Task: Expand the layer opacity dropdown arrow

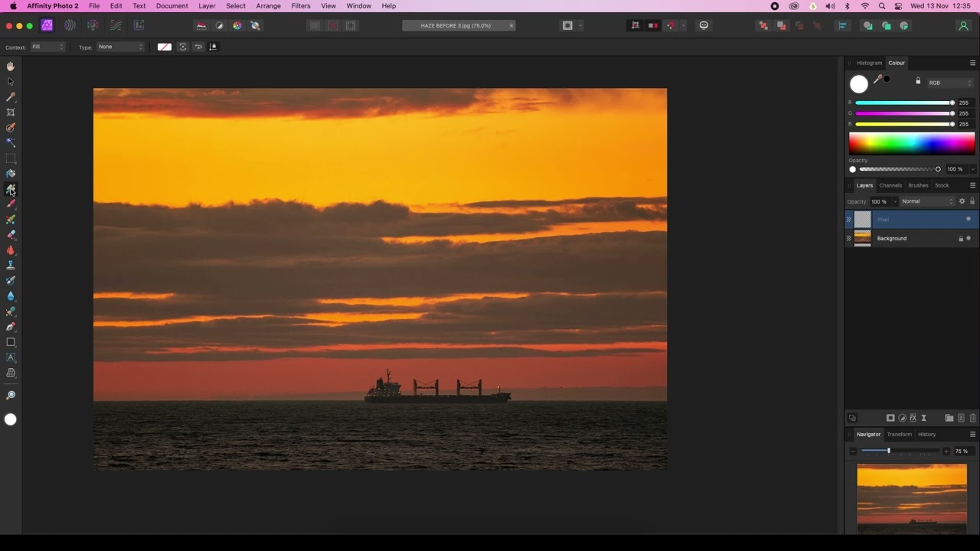Action: (x=893, y=201)
